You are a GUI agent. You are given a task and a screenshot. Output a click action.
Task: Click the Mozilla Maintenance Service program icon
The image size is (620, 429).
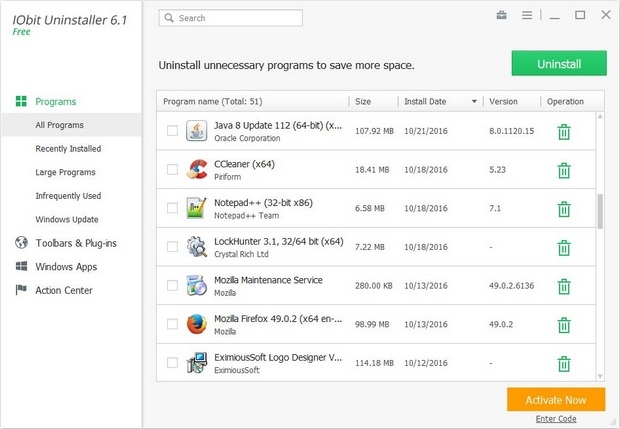pos(197,285)
